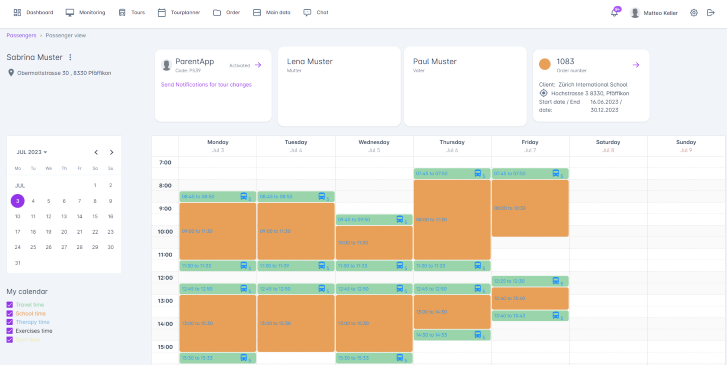
Task: Open Friday 08:00 to 10:30 school block
Action: 530,208
